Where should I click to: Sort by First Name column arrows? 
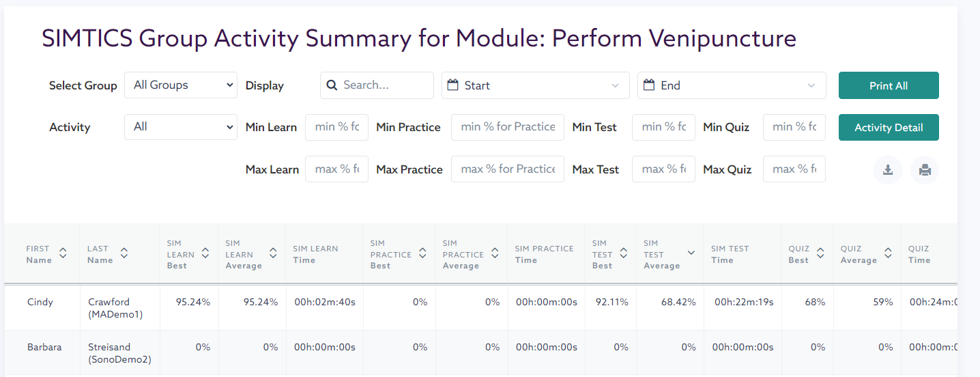pos(63,253)
